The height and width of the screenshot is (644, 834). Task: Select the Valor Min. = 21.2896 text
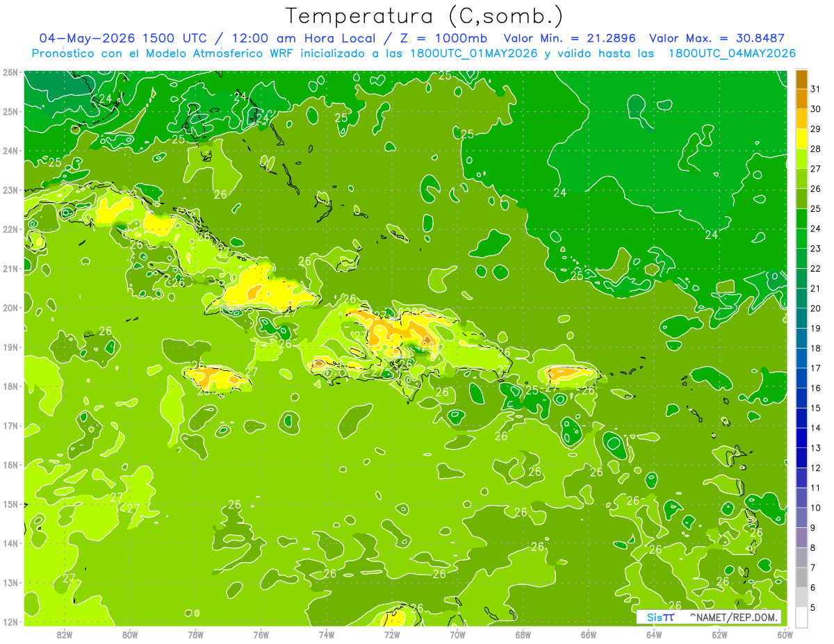pyautogui.click(x=569, y=38)
